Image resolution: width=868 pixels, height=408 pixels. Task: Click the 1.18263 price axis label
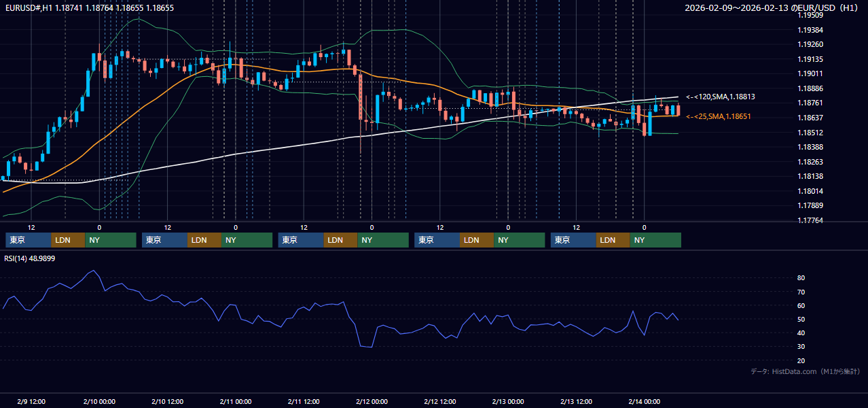pos(810,162)
